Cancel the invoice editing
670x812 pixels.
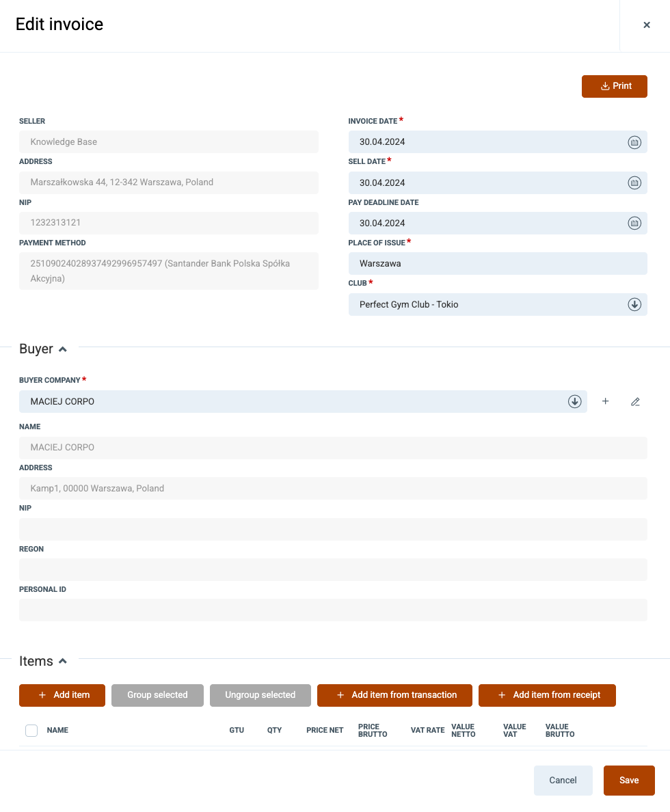(563, 781)
